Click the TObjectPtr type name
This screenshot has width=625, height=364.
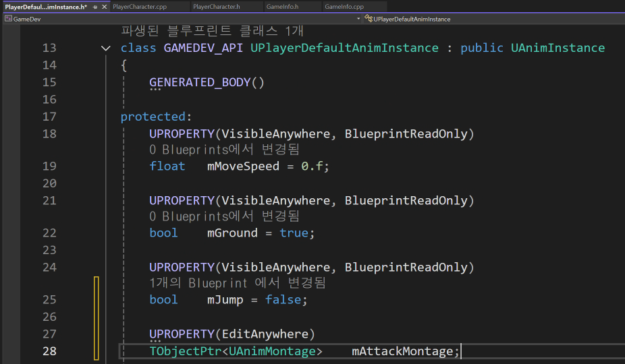point(186,351)
